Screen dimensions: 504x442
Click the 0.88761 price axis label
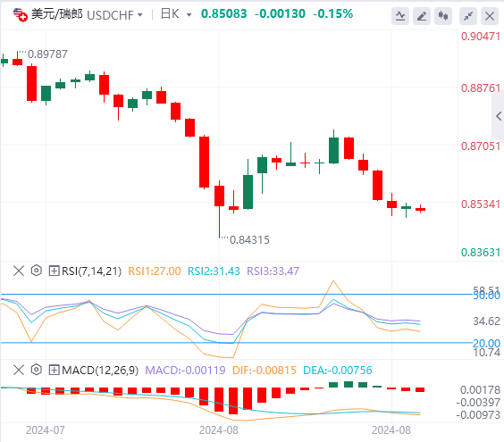point(481,88)
